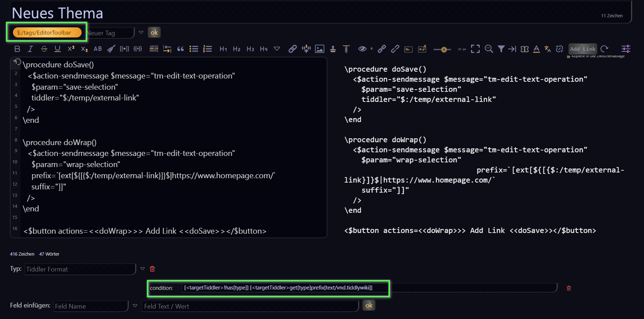Image resolution: width=644 pixels, height=319 pixels.
Task: Open the Feld Name dropdown arrow
Action: pos(135,306)
